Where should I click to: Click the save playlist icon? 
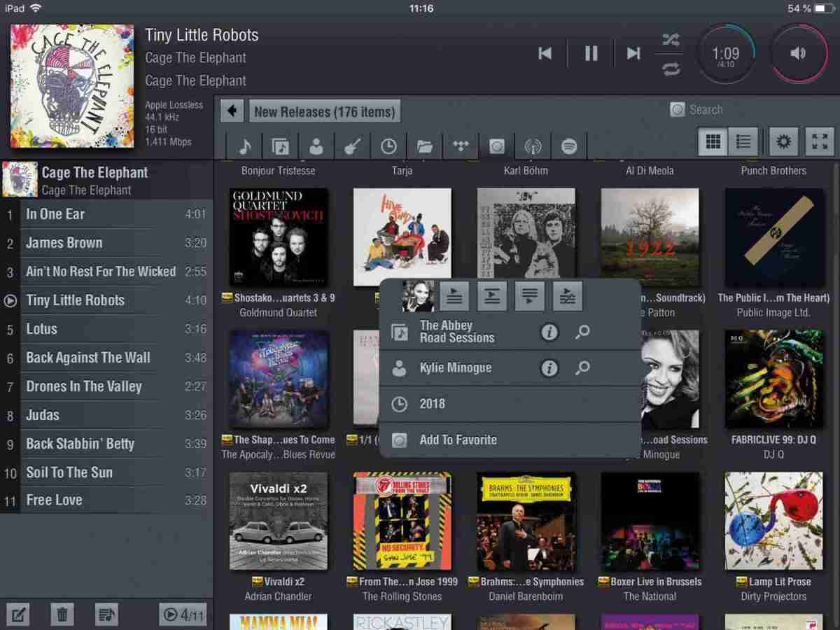tap(106, 615)
